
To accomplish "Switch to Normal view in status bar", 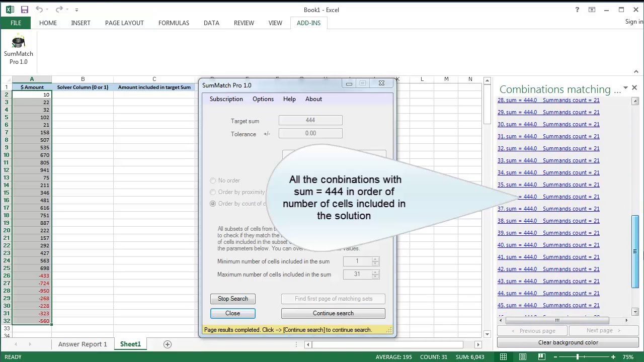I will pos(503,357).
